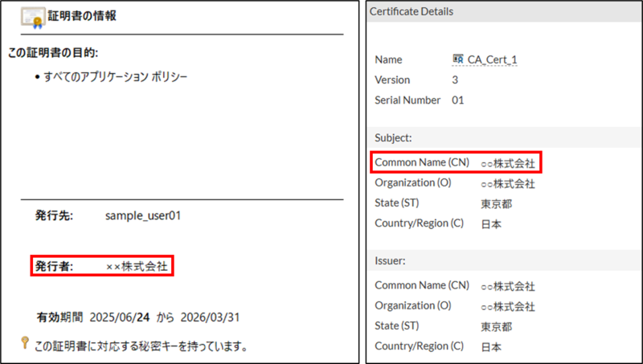This screenshot has width=643, height=364.
Task: Select the Issuer State value 東京都
Action: click(497, 327)
